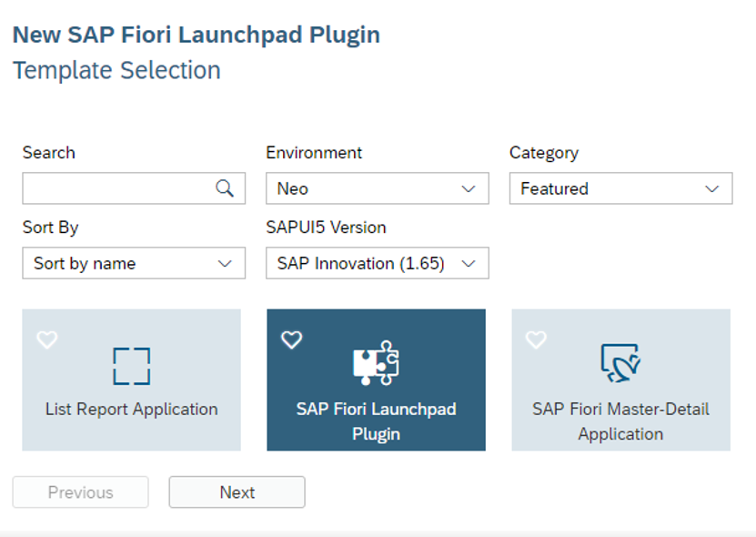The width and height of the screenshot is (756, 537).
Task: Open the Sort By dropdown
Action: point(134,263)
